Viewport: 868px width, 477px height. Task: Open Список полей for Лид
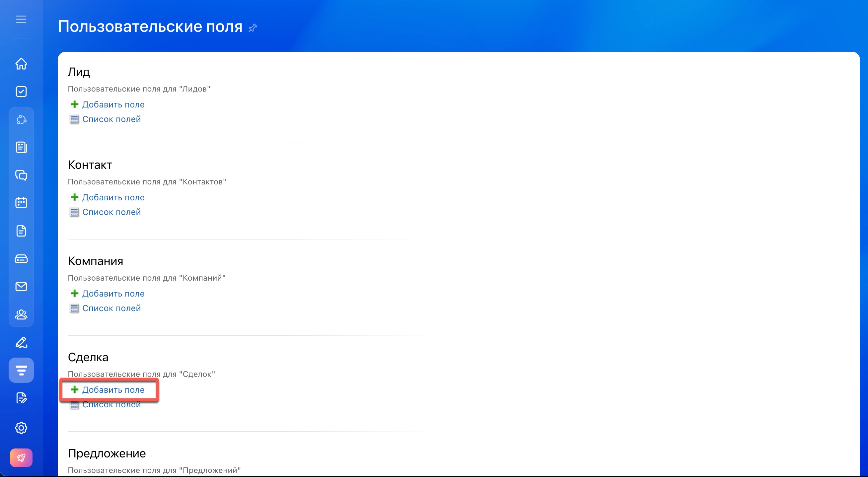111,119
